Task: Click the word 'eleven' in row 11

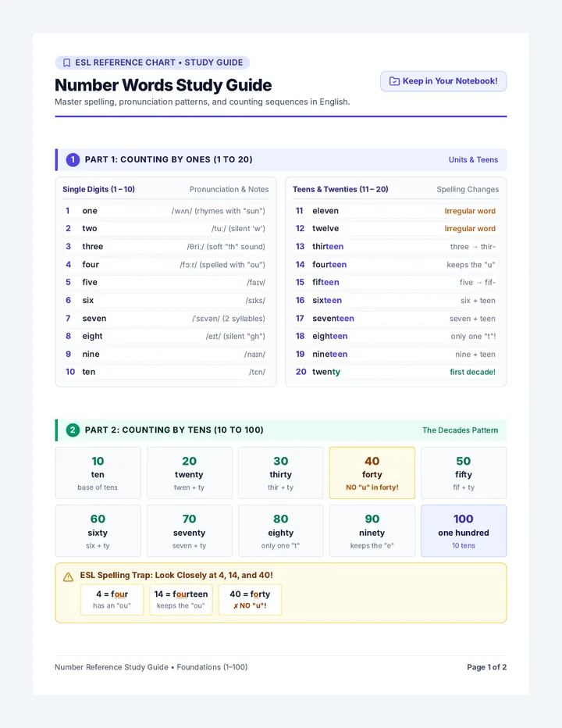Action: pos(325,211)
